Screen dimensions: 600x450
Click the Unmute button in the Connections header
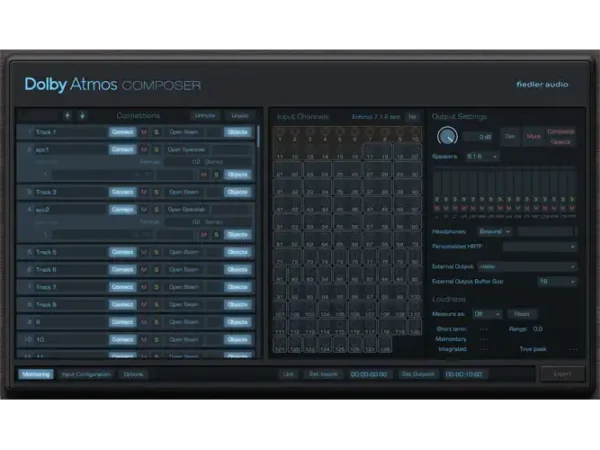205,116
